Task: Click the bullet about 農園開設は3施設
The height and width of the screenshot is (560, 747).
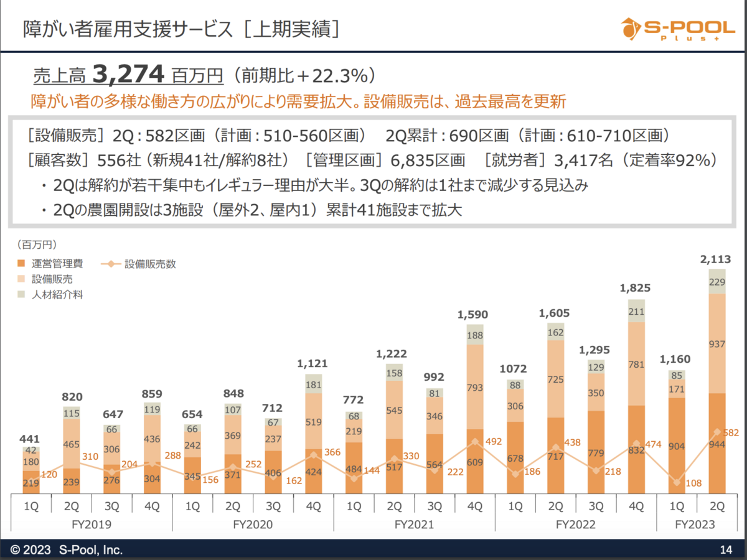Action: [252, 210]
